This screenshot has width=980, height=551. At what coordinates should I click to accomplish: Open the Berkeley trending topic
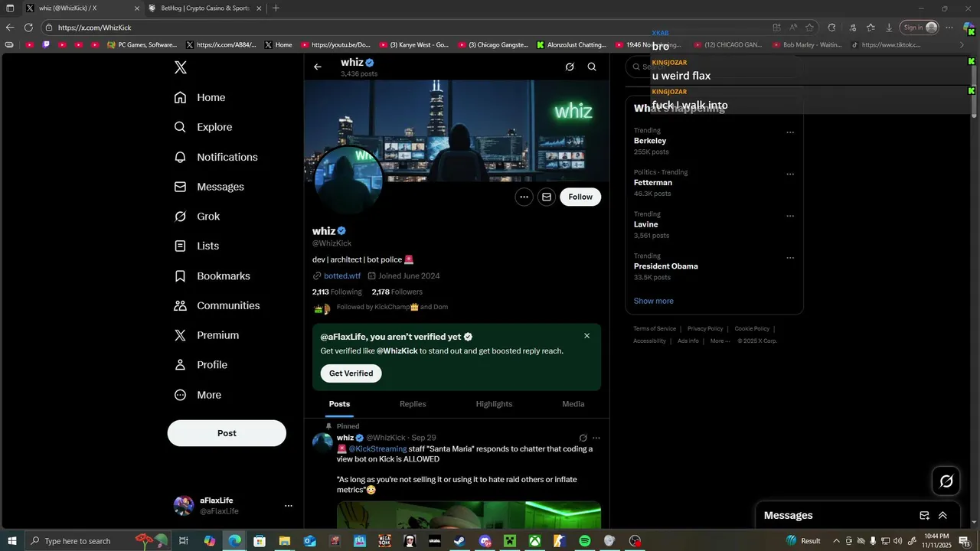[x=650, y=141]
